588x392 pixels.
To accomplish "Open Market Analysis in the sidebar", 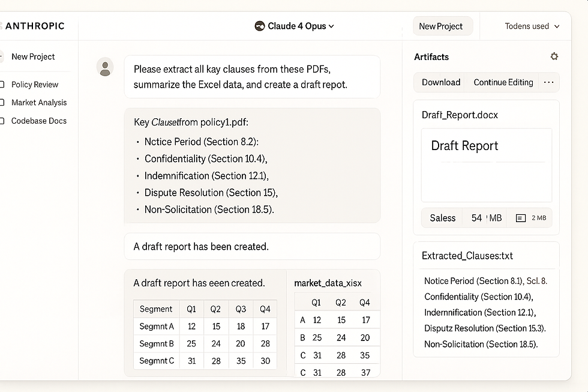I will click(39, 103).
